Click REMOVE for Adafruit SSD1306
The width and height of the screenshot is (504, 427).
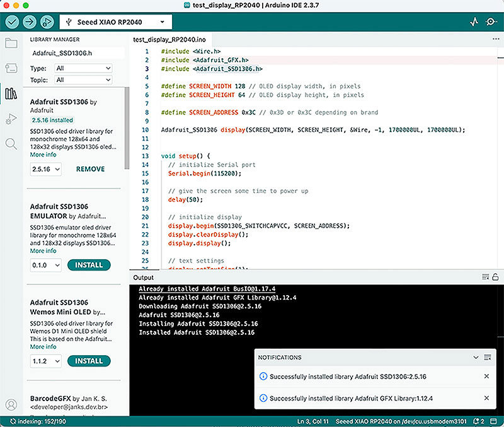[x=90, y=169]
